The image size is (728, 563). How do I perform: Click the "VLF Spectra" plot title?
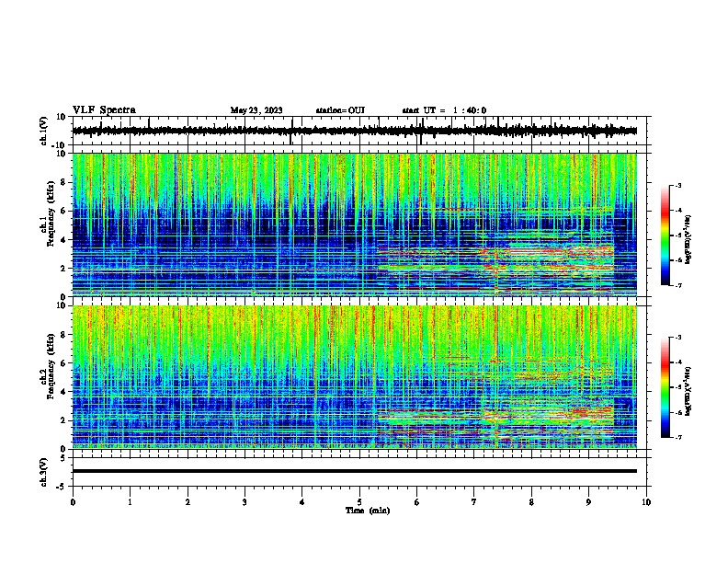tap(104, 109)
